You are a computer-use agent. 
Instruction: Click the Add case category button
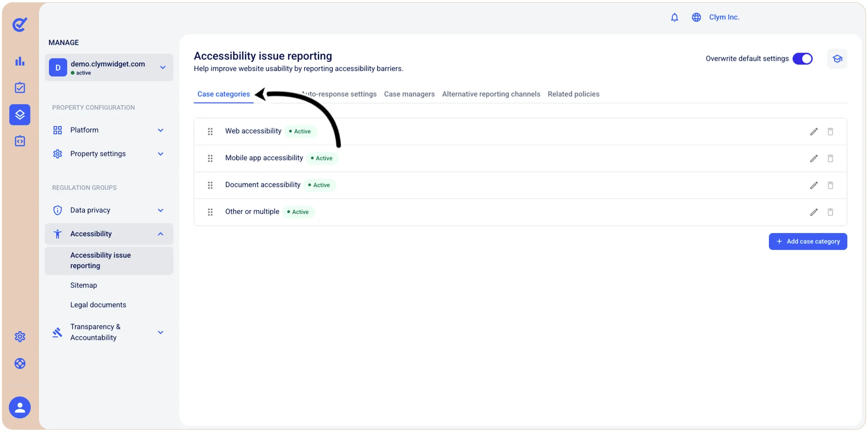point(808,242)
